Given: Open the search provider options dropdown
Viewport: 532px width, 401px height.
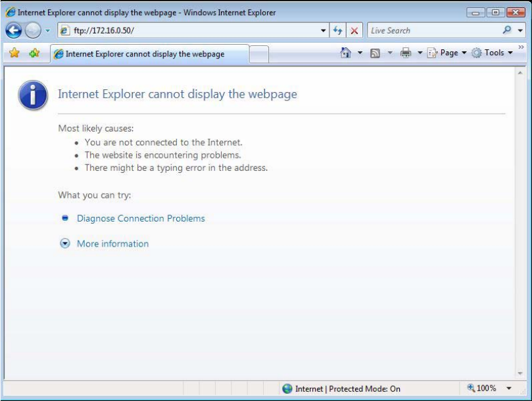Looking at the screenshot, I should pos(520,30).
